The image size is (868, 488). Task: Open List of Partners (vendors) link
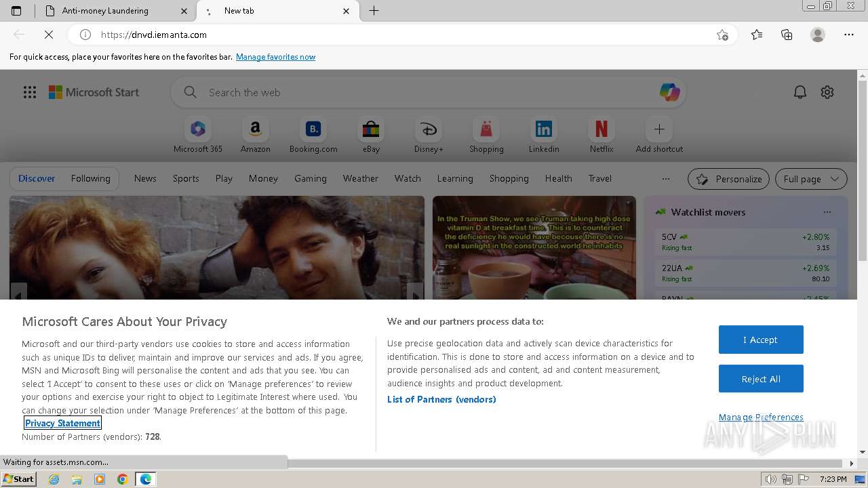pyautogui.click(x=441, y=399)
